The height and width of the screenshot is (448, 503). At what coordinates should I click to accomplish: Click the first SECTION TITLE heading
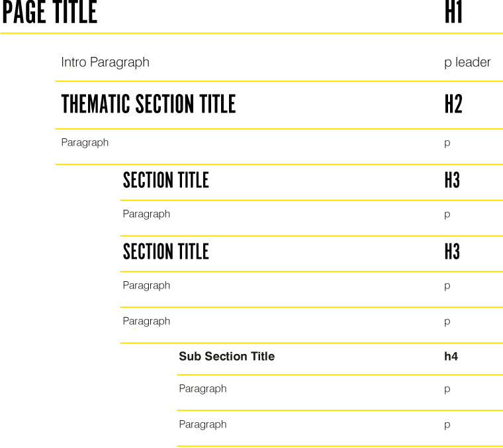165,181
